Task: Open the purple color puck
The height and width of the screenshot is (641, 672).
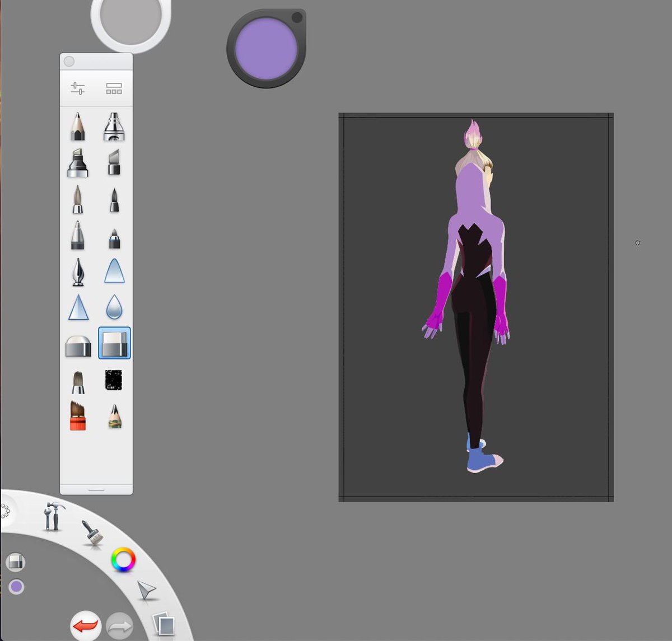Action: tap(265, 49)
